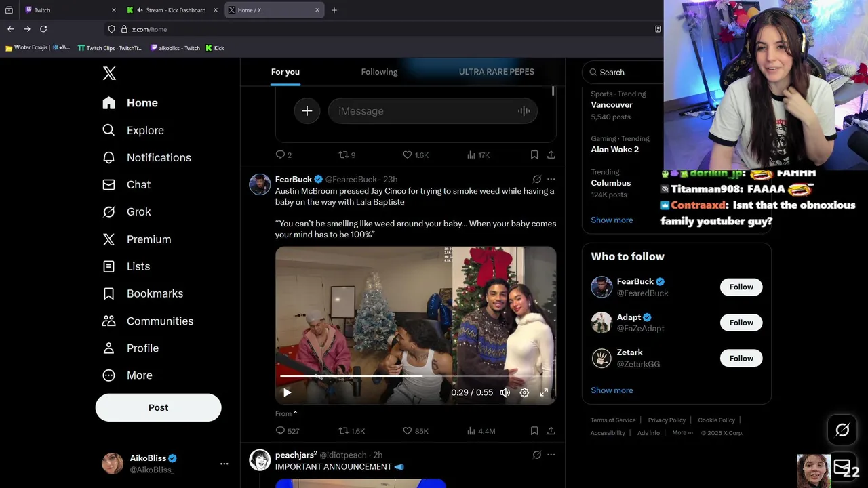Screen dimensions: 868x488
Task: Show more trending topics
Action: click(612, 220)
